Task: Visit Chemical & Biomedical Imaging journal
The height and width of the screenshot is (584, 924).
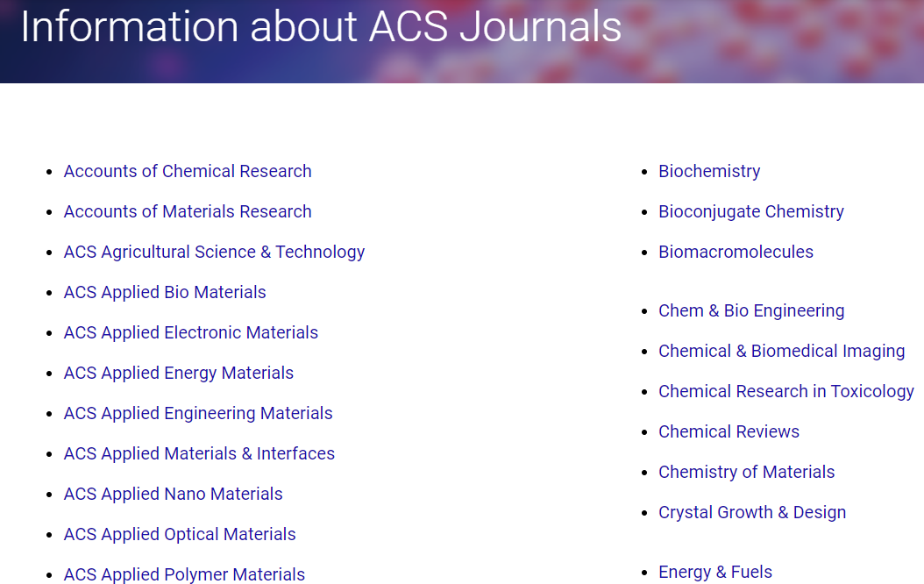Action: pos(781,351)
